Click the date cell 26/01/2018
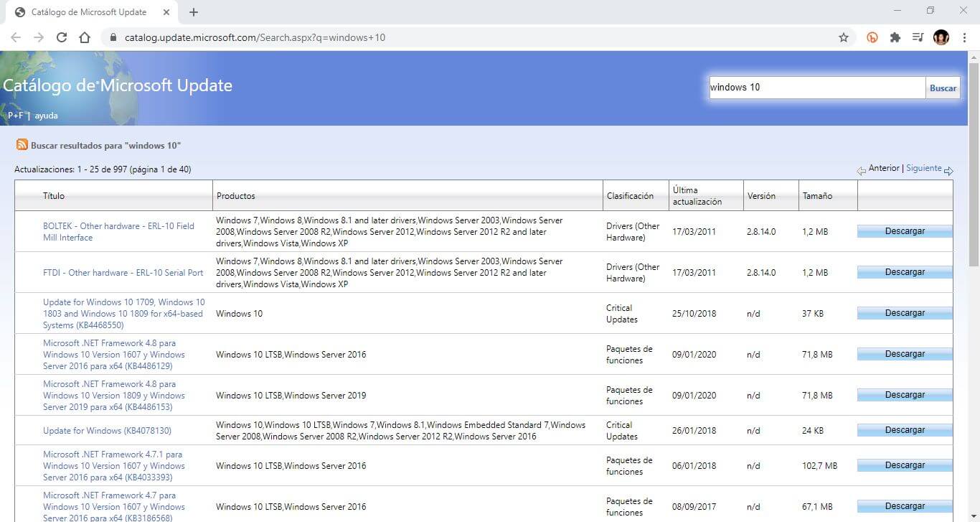This screenshot has height=522, width=980. tap(694, 431)
